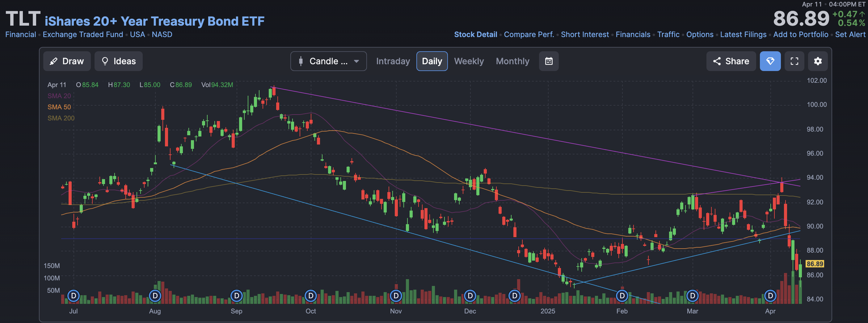
Task: Expand the Candle chart type dropdown
Action: tap(329, 61)
